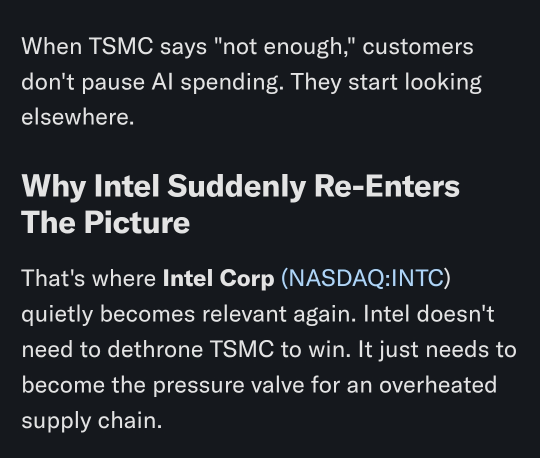540x458 pixels.
Task: Click the word 'overheated' in the last paragraph
Action: 438,385
